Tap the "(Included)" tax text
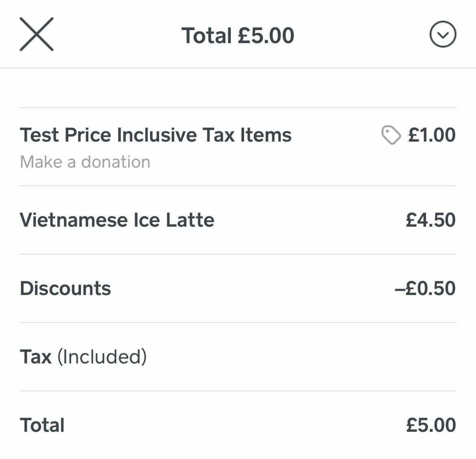The width and height of the screenshot is (476, 459). 102,357
